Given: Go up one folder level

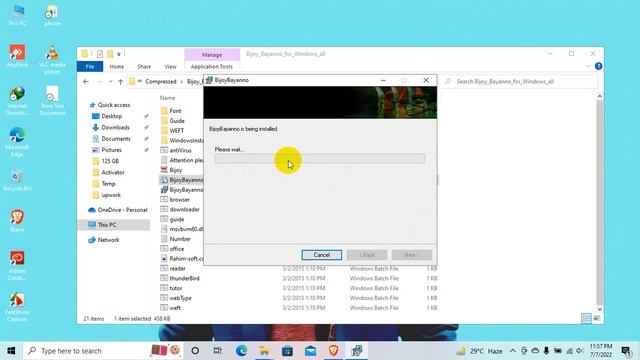Looking at the screenshot, I should 120,82.
